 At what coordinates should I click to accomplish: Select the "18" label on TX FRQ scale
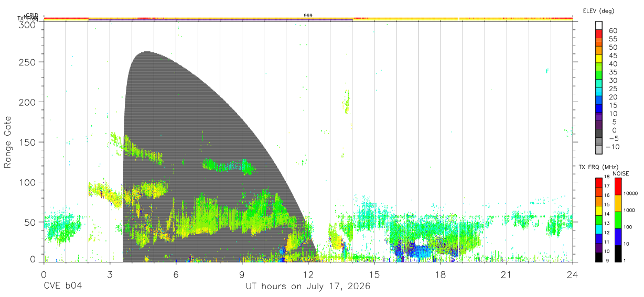pos(607,176)
